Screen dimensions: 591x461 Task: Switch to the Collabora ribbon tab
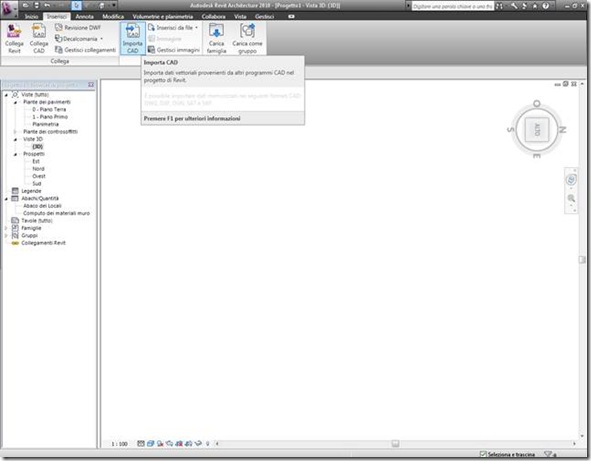point(213,17)
